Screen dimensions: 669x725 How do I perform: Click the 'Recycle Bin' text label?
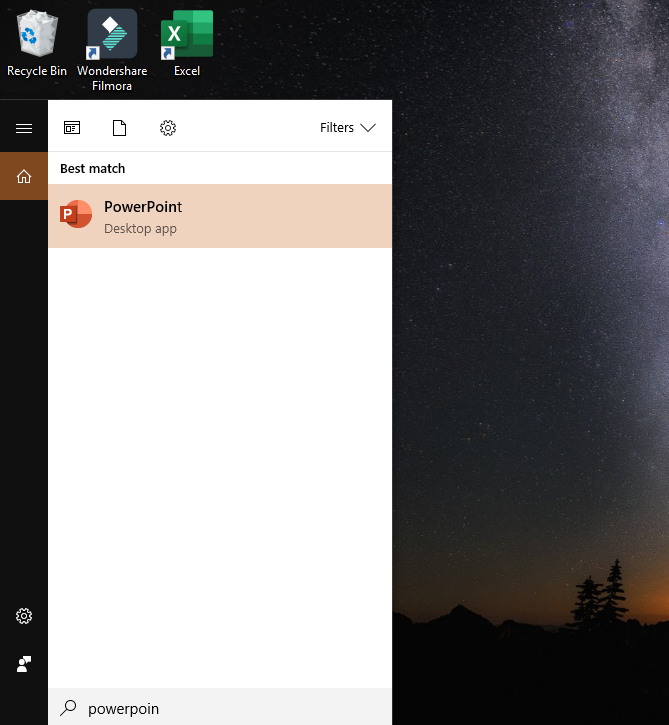(37, 71)
